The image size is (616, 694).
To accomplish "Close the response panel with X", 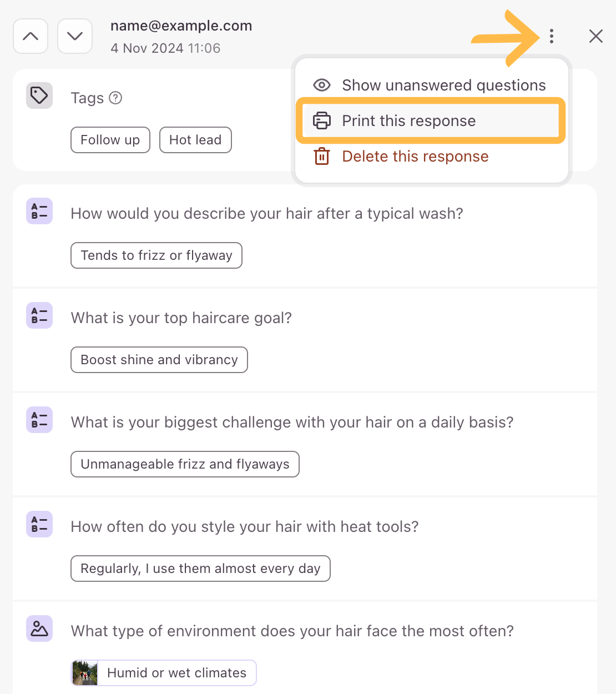I will coord(596,36).
